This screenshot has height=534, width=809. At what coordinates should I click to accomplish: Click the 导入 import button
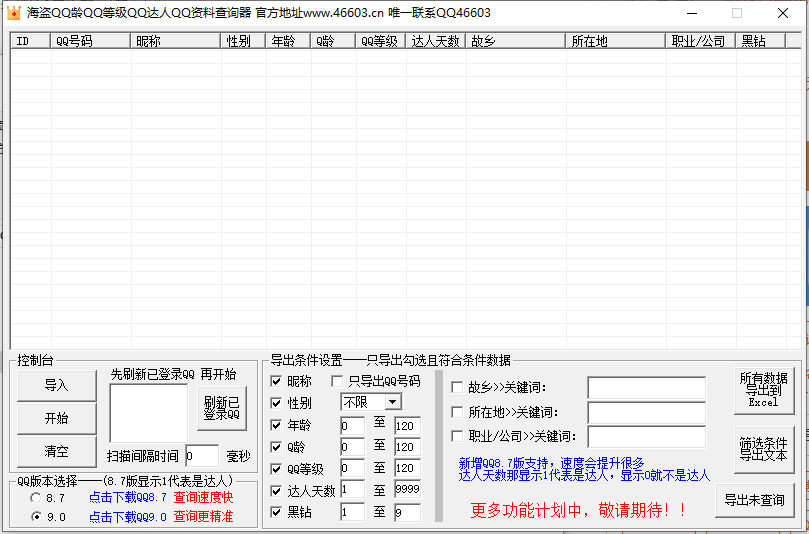(57, 385)
